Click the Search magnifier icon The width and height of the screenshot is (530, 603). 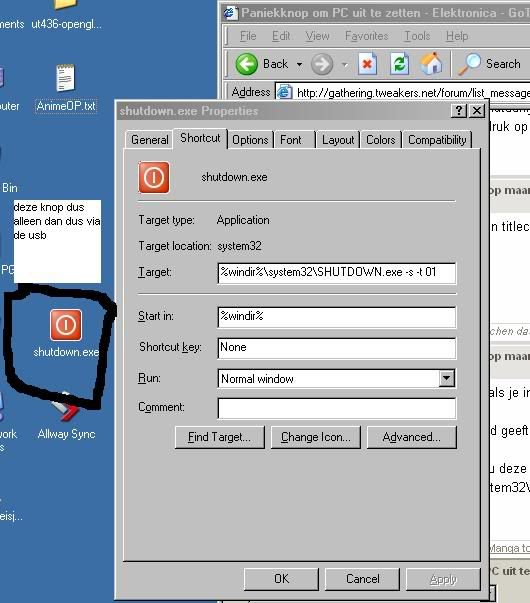tap(469, 63)
